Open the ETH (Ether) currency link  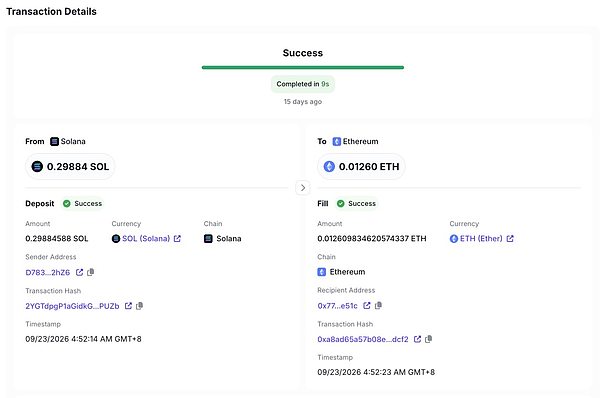(481, 238)
